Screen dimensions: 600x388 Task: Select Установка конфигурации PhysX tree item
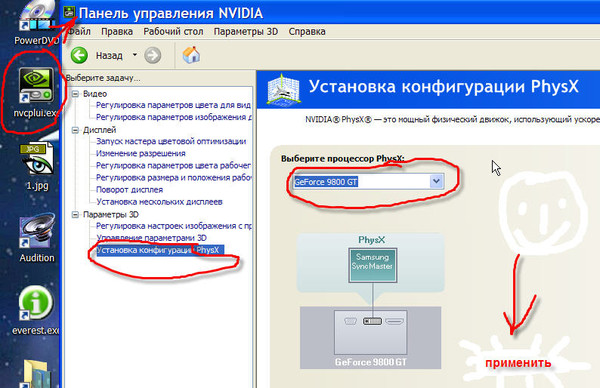tap(160, 250)
